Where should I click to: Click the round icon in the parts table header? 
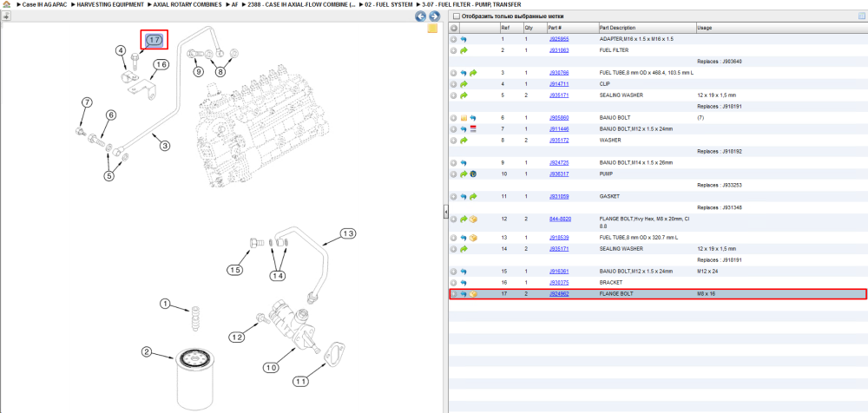coord(454,28)
